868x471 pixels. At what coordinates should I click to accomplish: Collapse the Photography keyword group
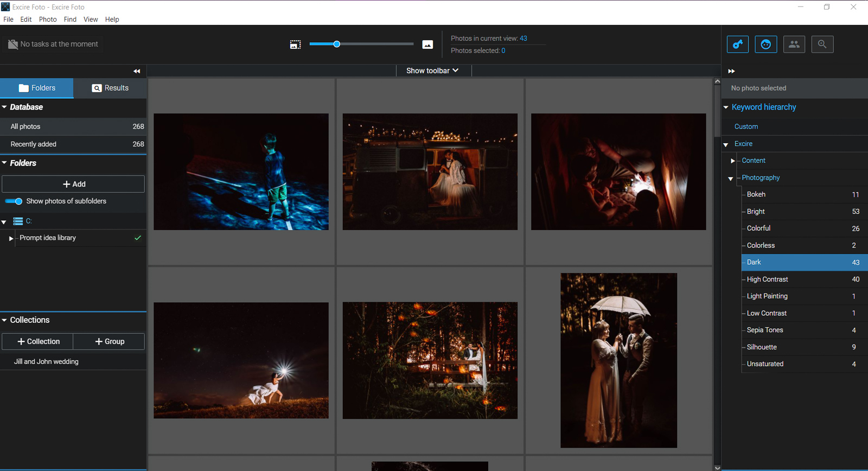[x=730, y=178]
